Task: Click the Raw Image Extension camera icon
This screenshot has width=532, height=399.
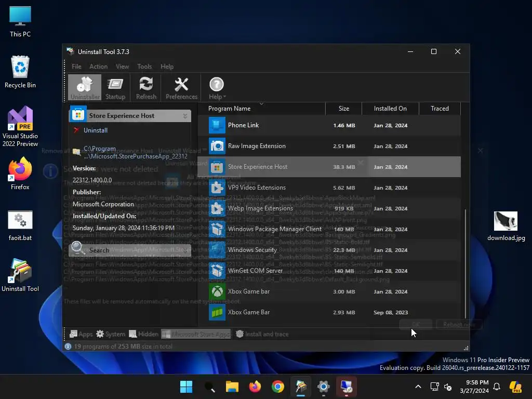Action: click(x=217, y=146)
